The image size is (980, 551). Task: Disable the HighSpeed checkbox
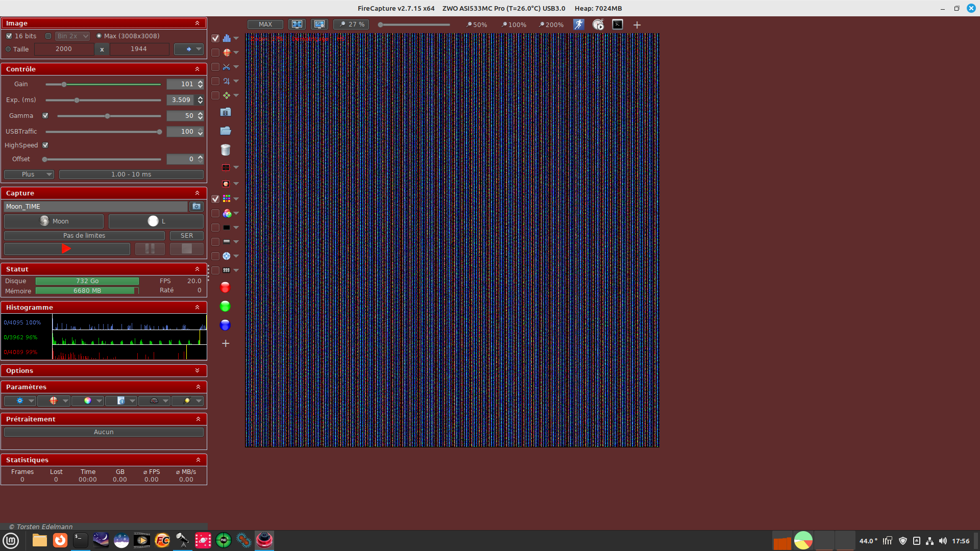[x=45, y=145]
